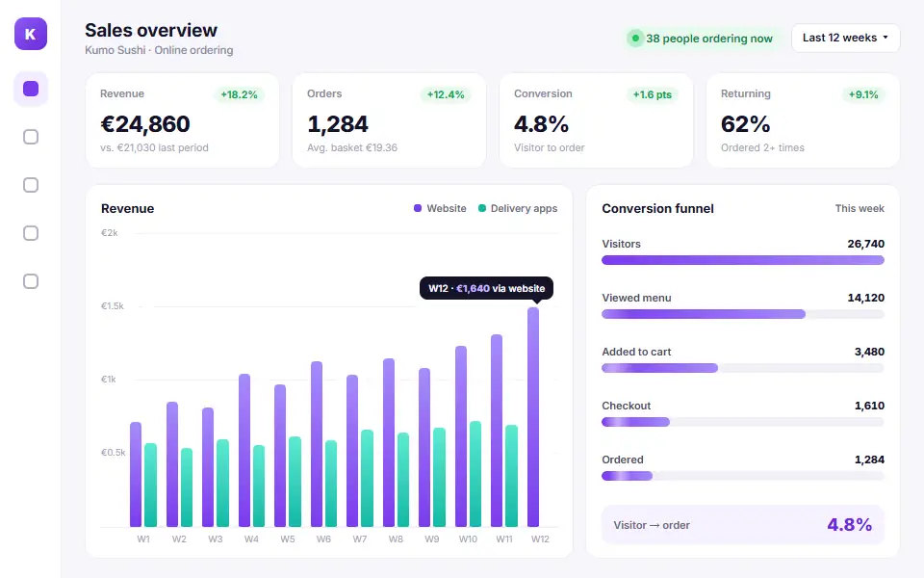Click the 38 people ordering now badge
This screenshot has width=924, height=578.
pos(701,39)
